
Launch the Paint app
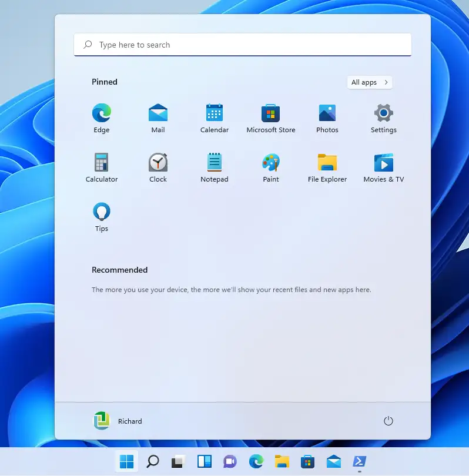(271, 168)
